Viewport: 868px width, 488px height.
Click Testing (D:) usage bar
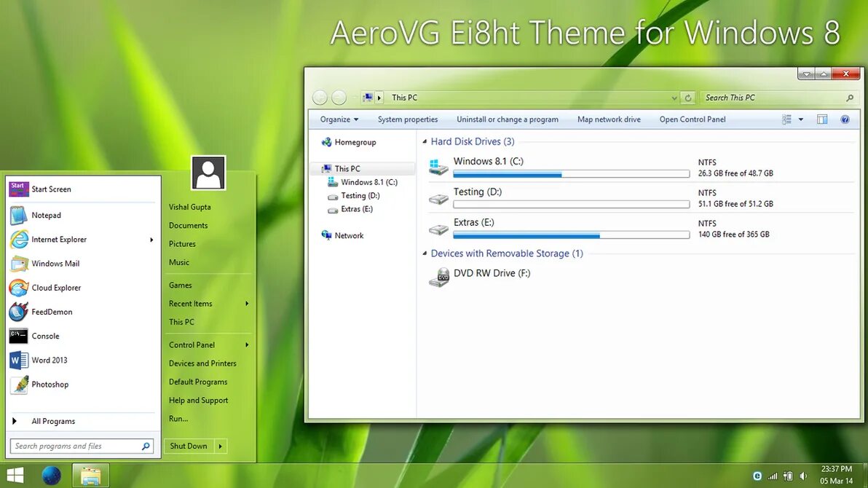tap(572, 205)
